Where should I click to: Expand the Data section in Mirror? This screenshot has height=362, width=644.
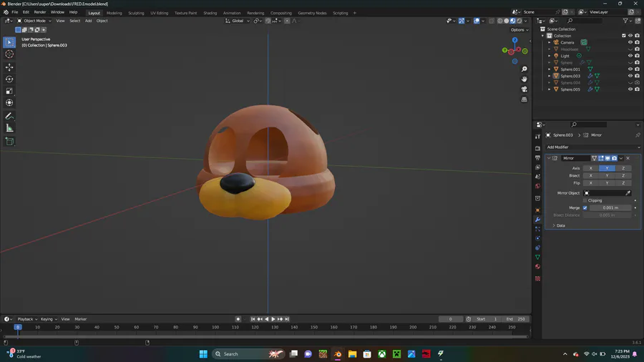560,225
